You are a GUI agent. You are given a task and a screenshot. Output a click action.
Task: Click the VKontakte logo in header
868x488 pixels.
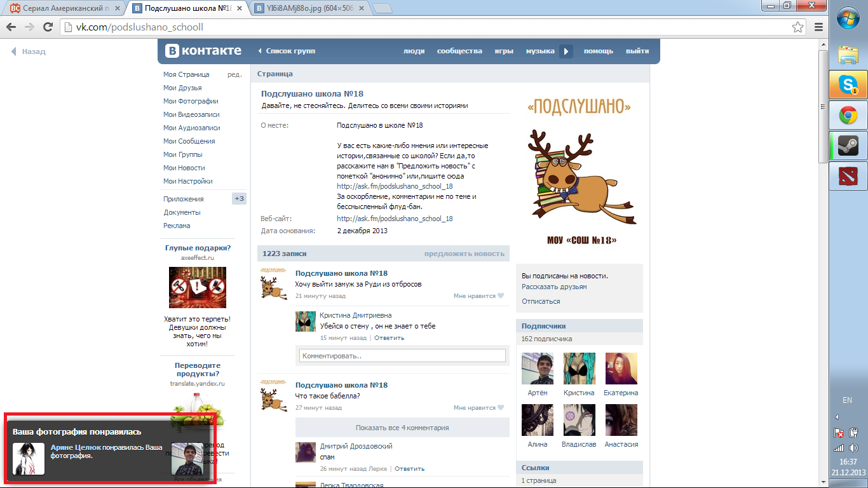coord(203,51)
